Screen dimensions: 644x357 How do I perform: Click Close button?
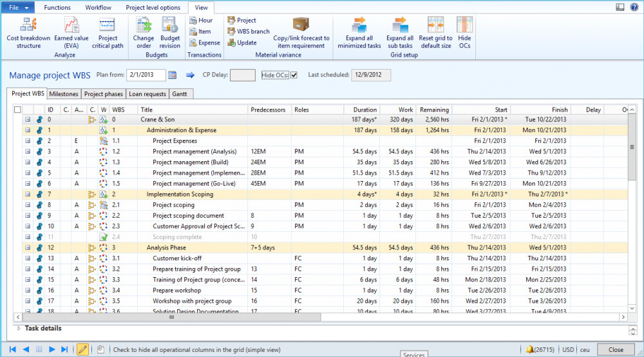click(x=616, y=350)
